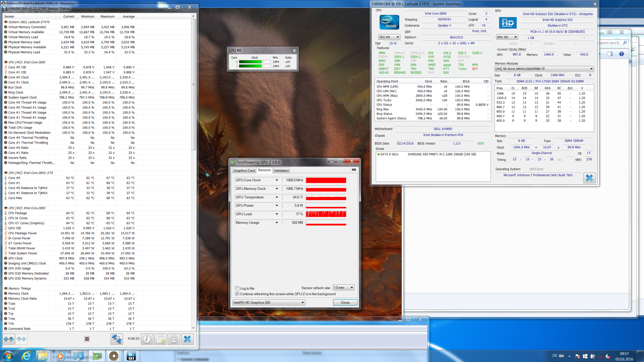Click the expand columns arrows button
The image size is (644, 362).
(9, 339)
